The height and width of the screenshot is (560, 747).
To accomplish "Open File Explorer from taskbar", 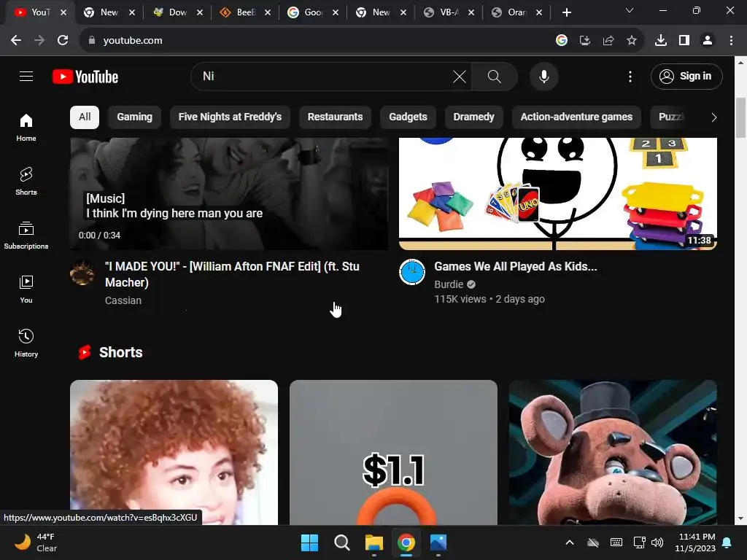I will [x=374, y=542].
